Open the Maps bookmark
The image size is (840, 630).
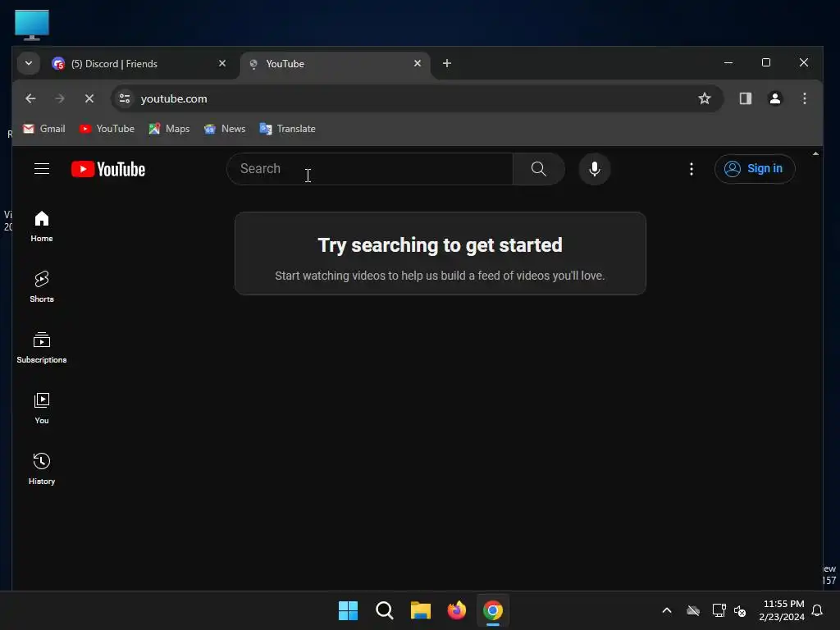(169, 129)
